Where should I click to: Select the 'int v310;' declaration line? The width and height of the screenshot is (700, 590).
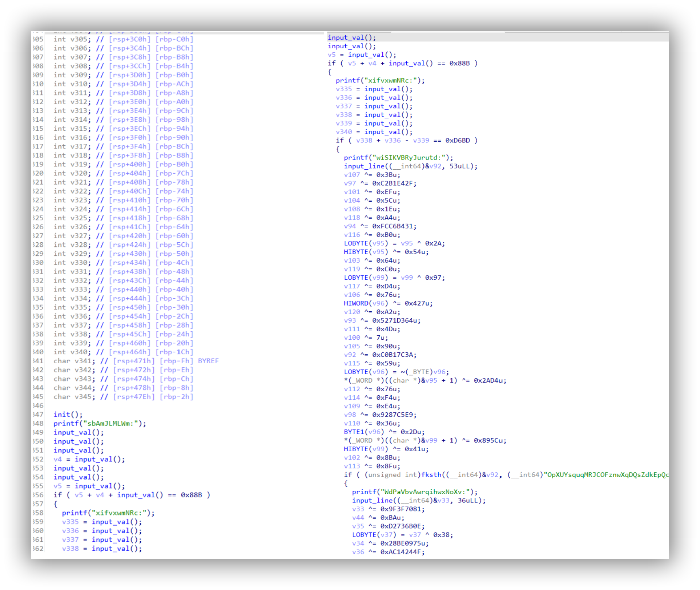tap(72, 84)
